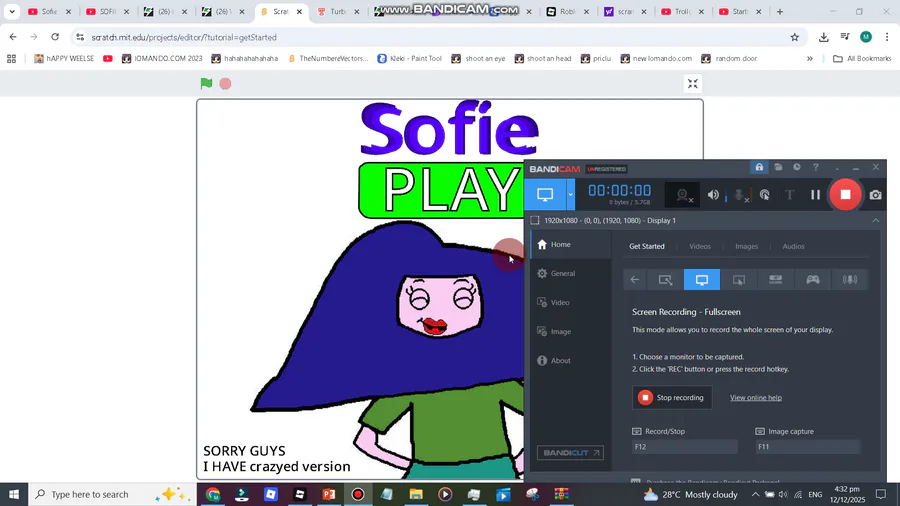
Task: Select rectangle area recording mode
Action: point(665,279)
